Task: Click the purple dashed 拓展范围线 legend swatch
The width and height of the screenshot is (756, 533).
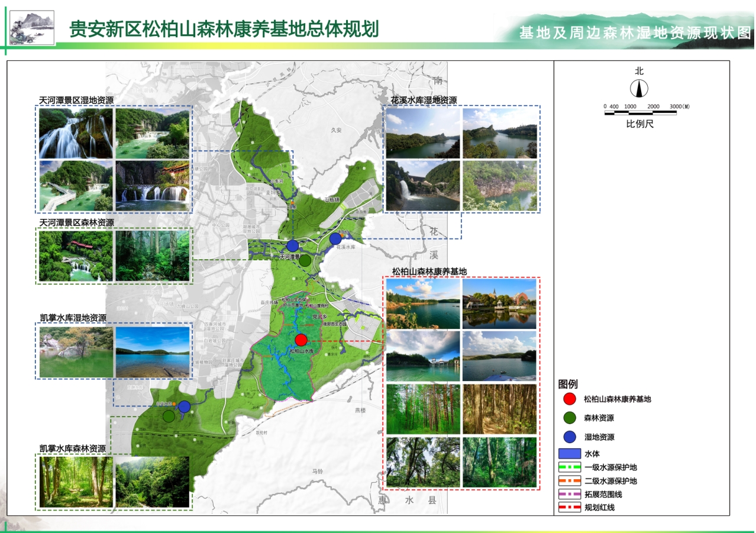Action: 569,494
